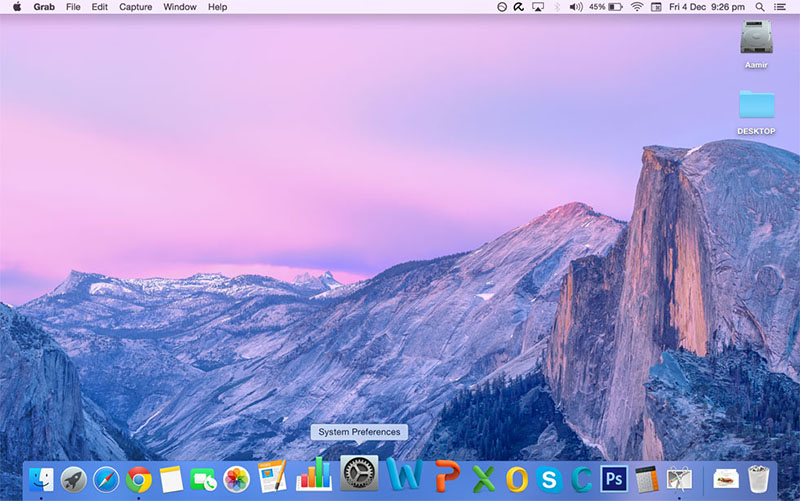Click the scribble signature menu bar icon
This screenshot has height=501, width=800.
coord(519,7)
